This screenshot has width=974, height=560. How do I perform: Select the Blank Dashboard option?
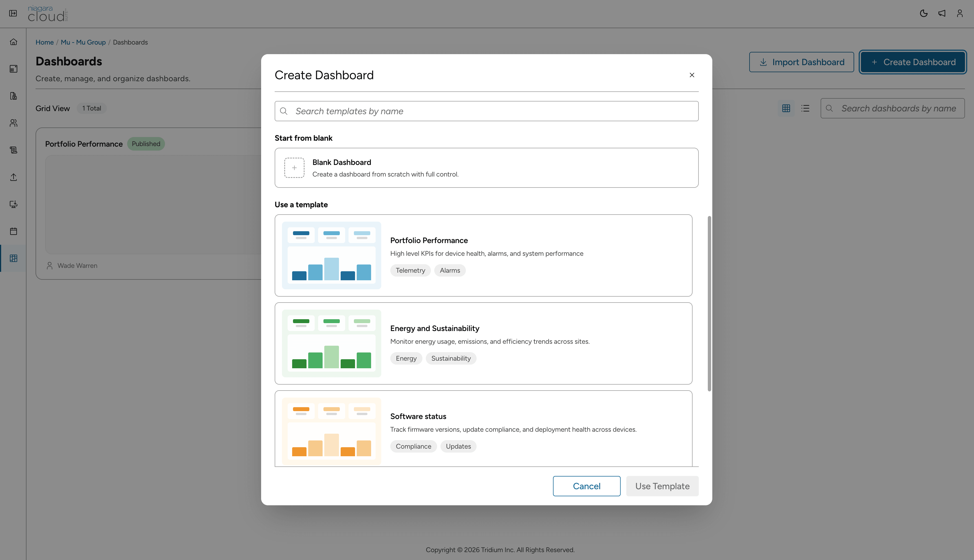pyautogui.click(x=486, y=168)
